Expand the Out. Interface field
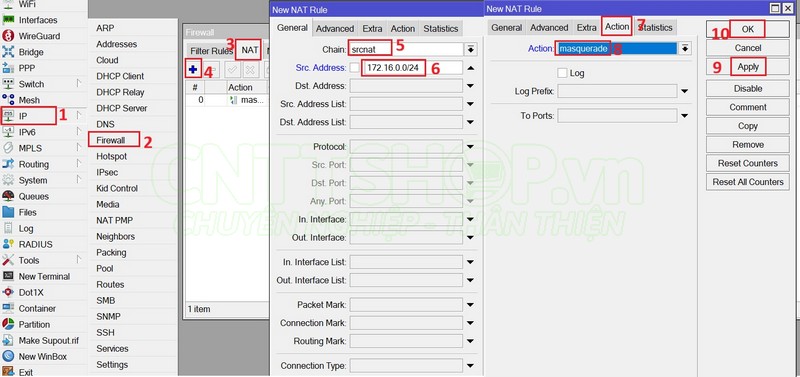 click(x=470, y=238)
